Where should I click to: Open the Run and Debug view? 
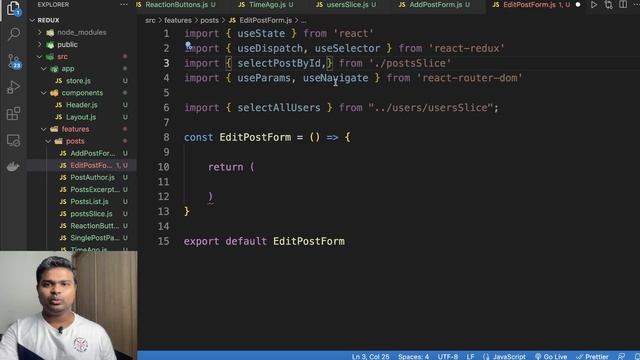[x=13, y=87]
